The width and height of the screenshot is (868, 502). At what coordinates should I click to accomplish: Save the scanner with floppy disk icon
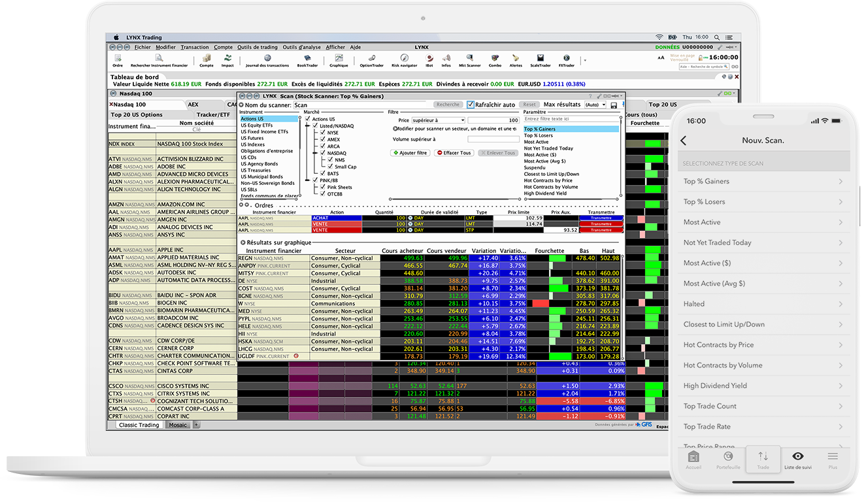click(x=613, y=105)
